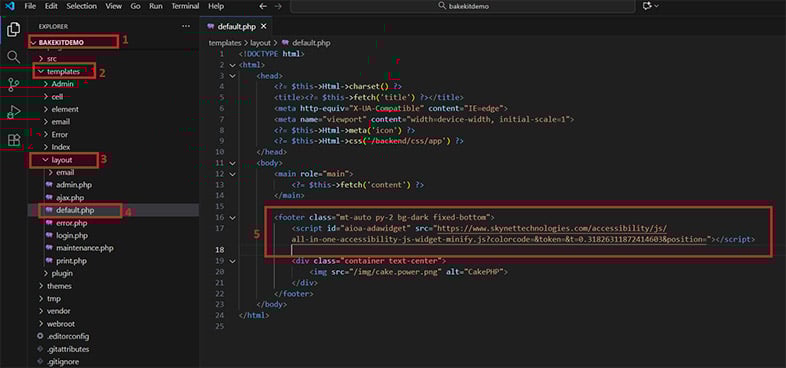Click the .gitignore file icon
Viewport: 786px width, 368px height.
(x=41, y=361)
